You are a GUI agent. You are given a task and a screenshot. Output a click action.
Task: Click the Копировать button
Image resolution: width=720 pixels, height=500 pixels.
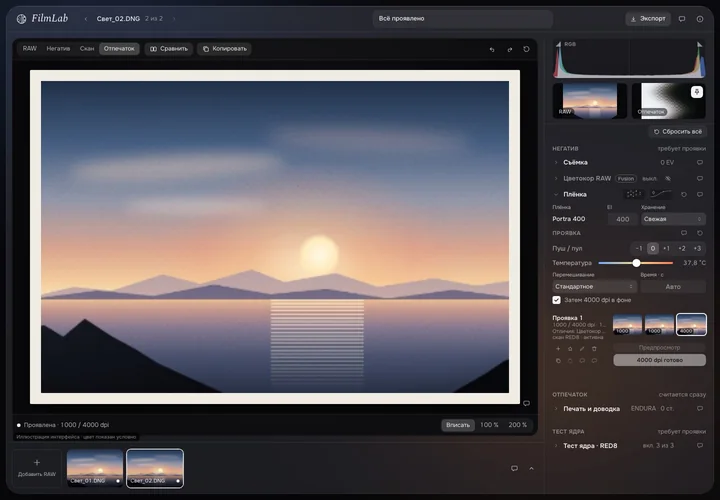pos(225,49)
